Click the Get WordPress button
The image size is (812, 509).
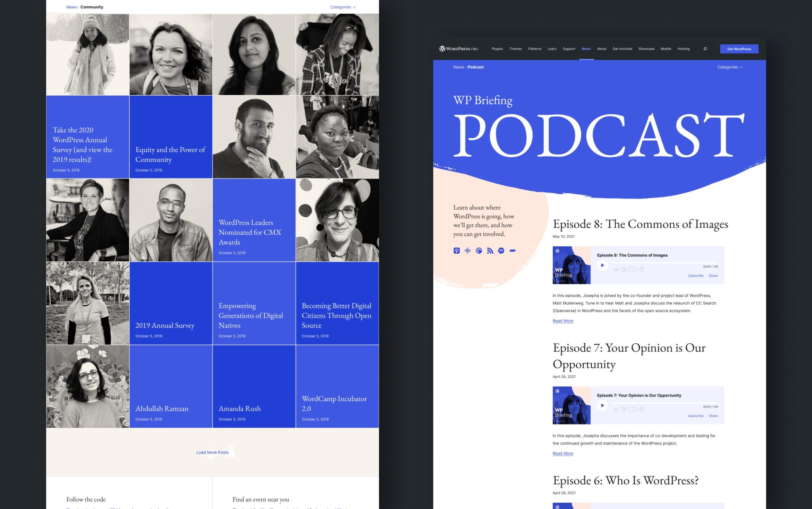739,49
